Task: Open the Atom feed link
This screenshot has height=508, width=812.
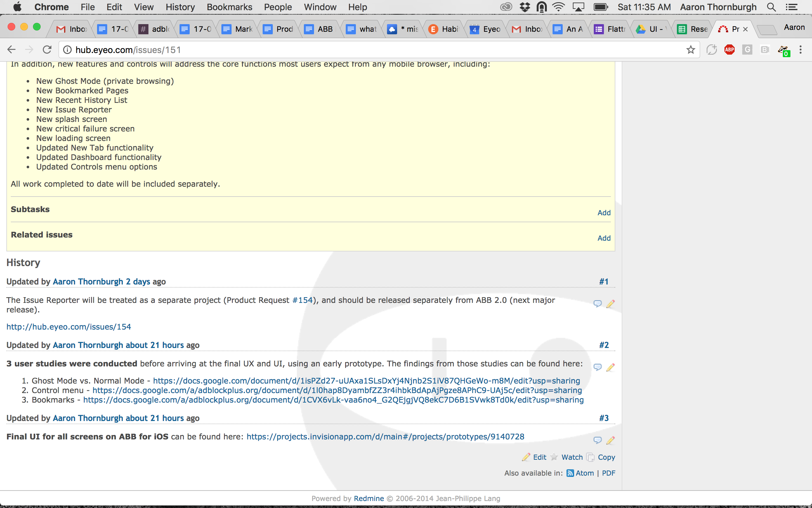Action: pyautogui.click(x=585, y=473)
